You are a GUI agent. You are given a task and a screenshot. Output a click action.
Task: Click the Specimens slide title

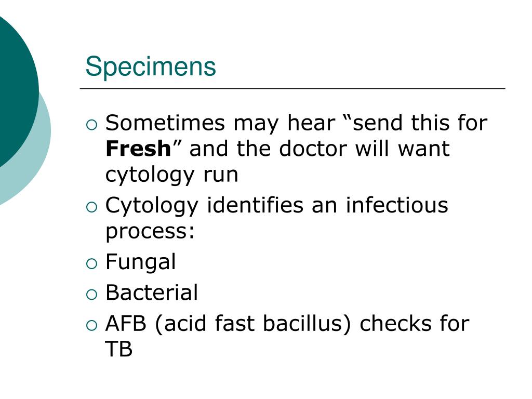[x=151, y=67]
